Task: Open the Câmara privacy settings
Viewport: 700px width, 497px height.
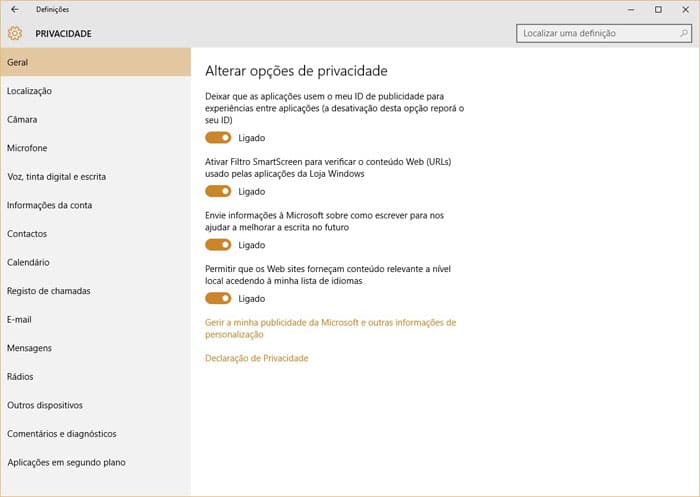Action: [96, 119]
